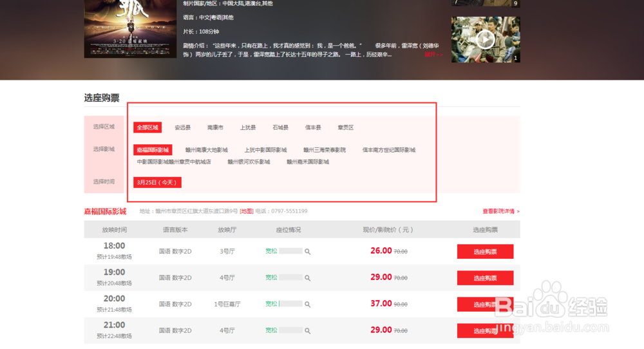Click 预计19:48散场 end time text
The height and width of the screenshot is (349, 644).
click(x=114, y=257)
